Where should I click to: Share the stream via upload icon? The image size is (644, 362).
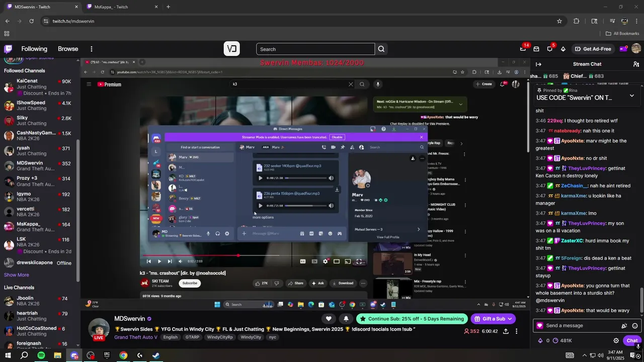(x=506, y=331)
